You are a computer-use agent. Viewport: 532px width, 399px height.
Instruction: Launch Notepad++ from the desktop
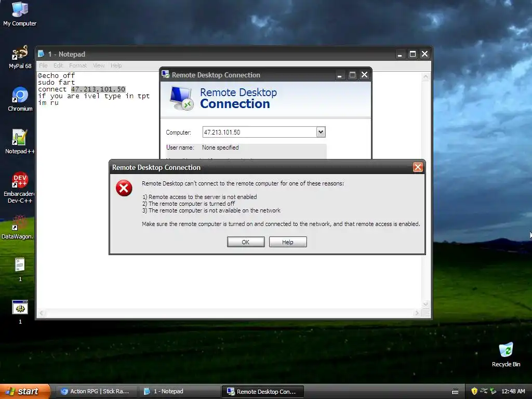(20, 142)
